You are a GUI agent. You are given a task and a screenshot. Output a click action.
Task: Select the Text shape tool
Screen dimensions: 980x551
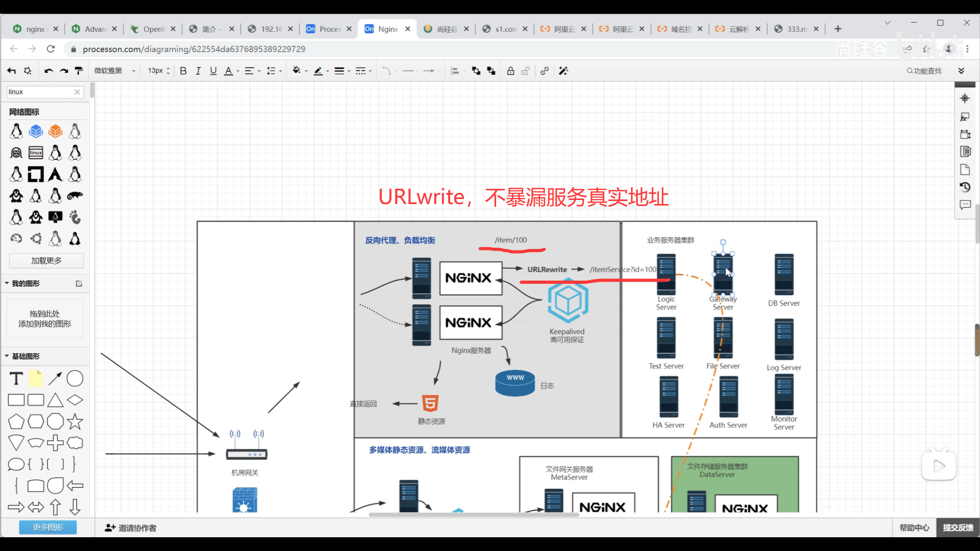(x=16, y=379)
